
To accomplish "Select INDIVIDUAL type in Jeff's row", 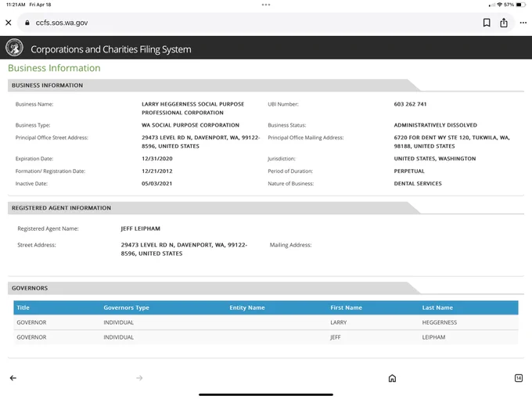I will (x=118, y=337).
